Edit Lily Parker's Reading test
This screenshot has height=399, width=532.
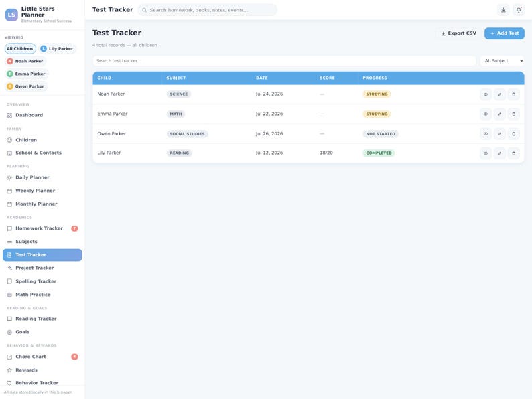point(499,153)
